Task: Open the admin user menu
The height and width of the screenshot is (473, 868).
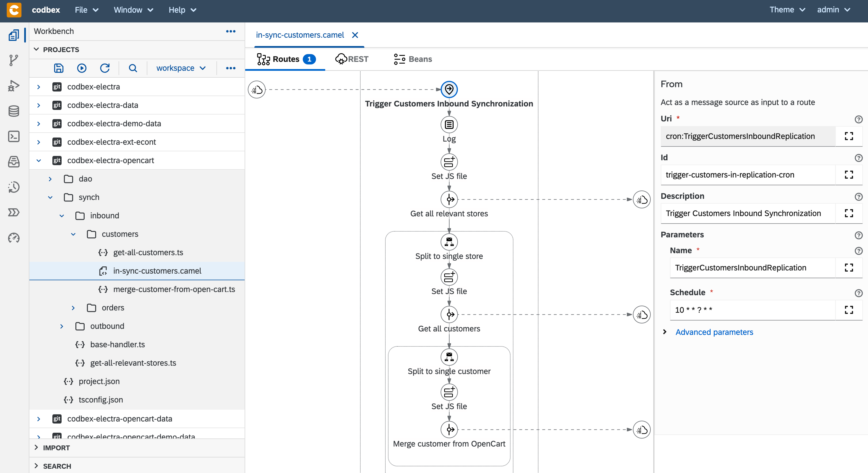Action: click(x=833, y=10)
